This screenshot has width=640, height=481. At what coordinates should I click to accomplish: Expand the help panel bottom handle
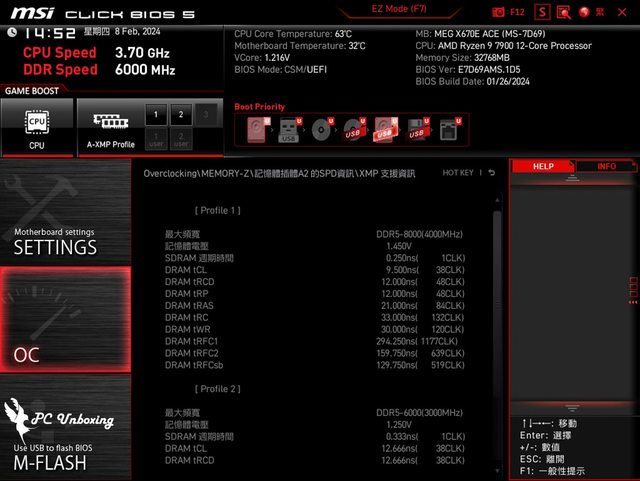pyautogui.click(x=573, y=408)
